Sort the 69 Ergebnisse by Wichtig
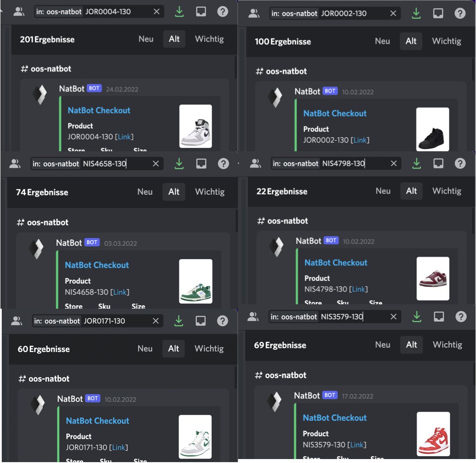 (448, 345)
